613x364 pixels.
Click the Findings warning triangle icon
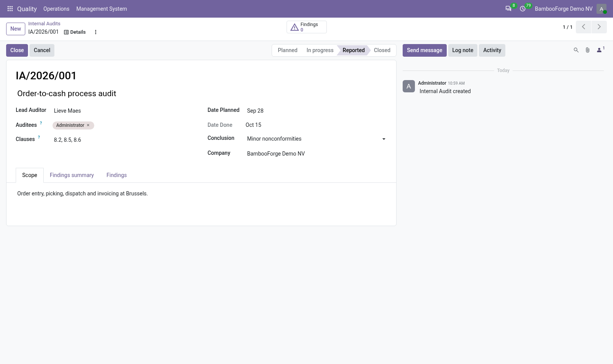click(x=294, y=27)
